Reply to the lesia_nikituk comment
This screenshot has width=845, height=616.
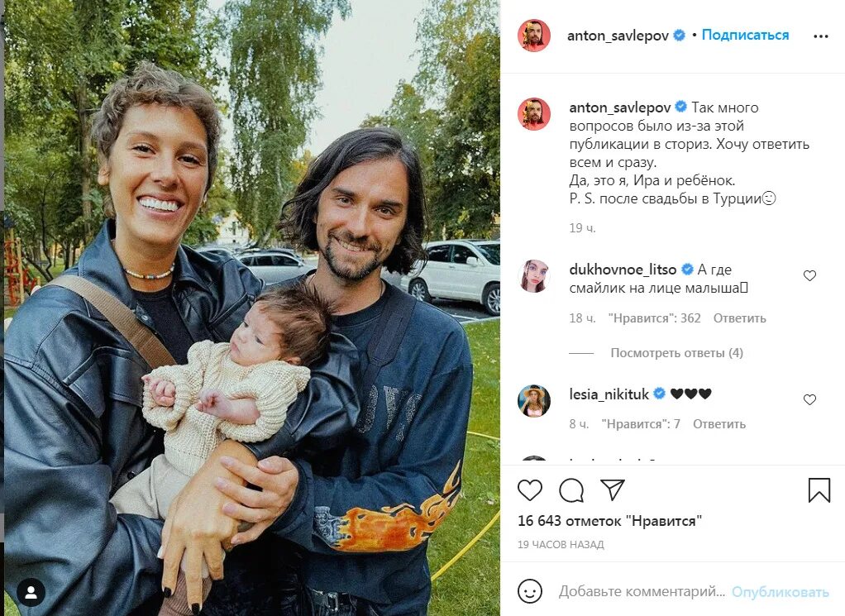718,424
